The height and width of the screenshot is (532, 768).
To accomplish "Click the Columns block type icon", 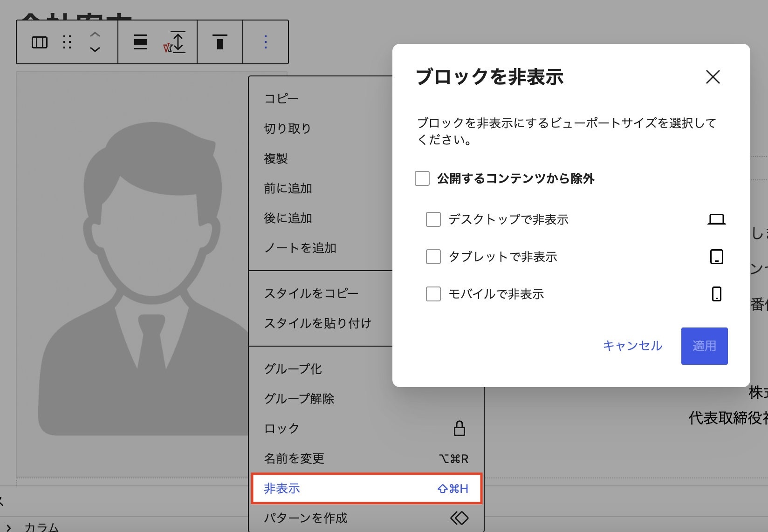I will pos(40,42).
